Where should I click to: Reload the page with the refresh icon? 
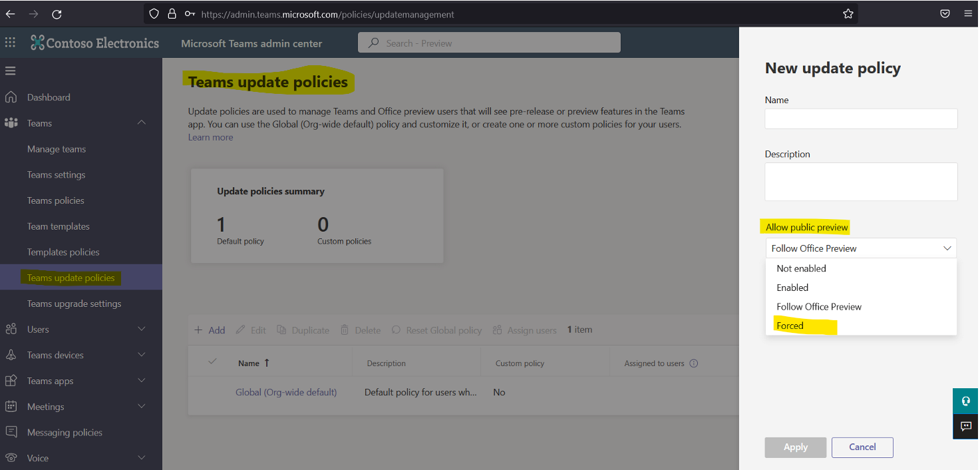point(57,14)
